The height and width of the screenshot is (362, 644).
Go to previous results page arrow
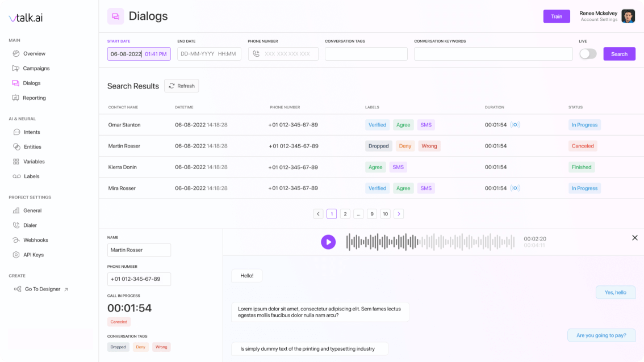point(318,214)
